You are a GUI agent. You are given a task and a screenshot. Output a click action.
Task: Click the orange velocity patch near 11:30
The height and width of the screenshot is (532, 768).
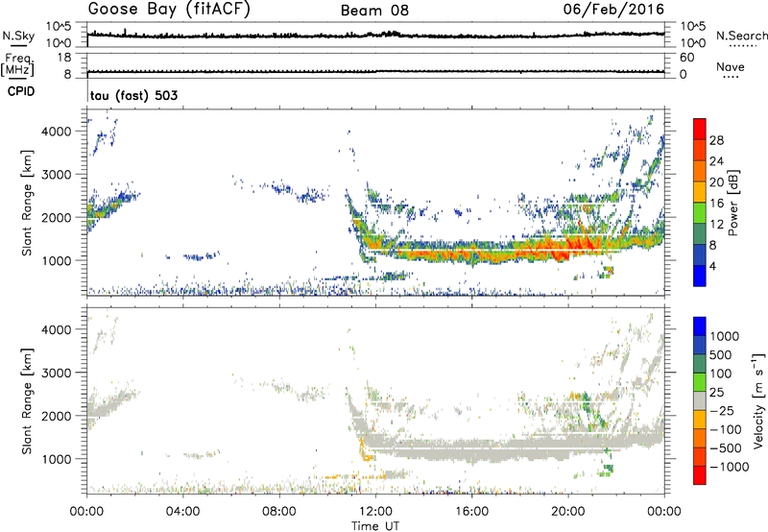point(364,451)
